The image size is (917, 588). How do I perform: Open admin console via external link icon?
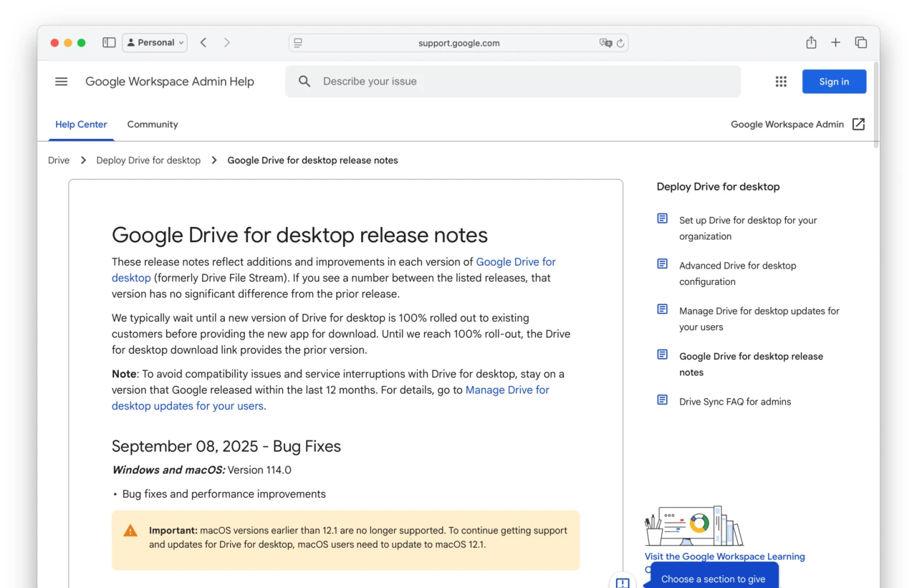(x=858, y=123)
